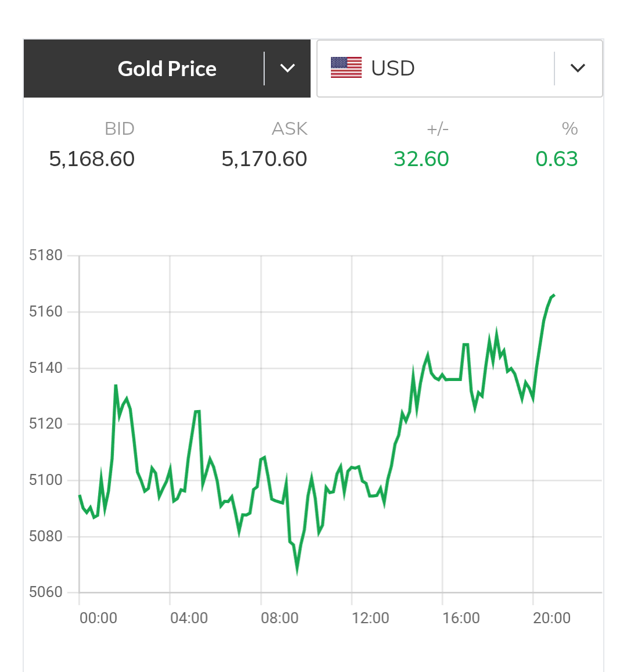
Task: Click the 20:00 time axis label
Action: [x=552, y=618]
